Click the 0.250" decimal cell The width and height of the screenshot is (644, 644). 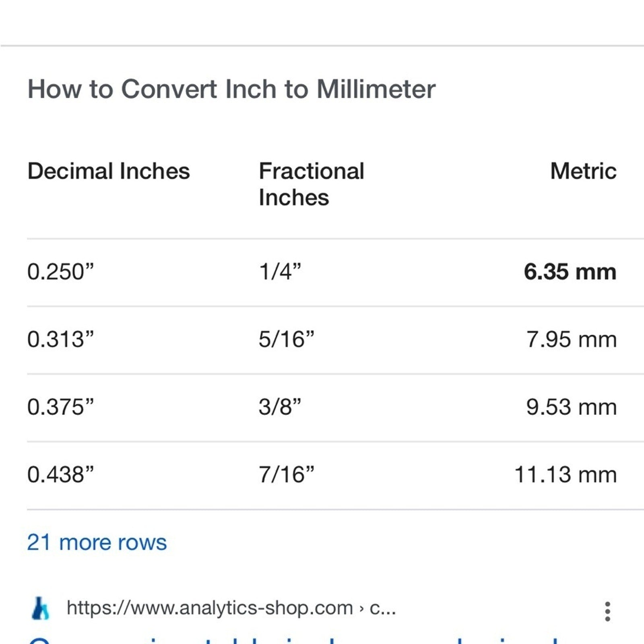click(x=60, y=272)
